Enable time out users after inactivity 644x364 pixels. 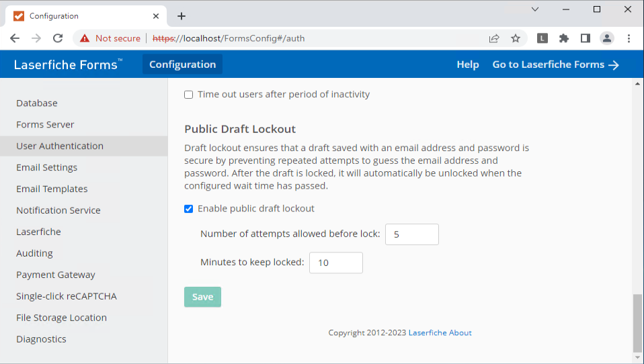click(188, 95)
